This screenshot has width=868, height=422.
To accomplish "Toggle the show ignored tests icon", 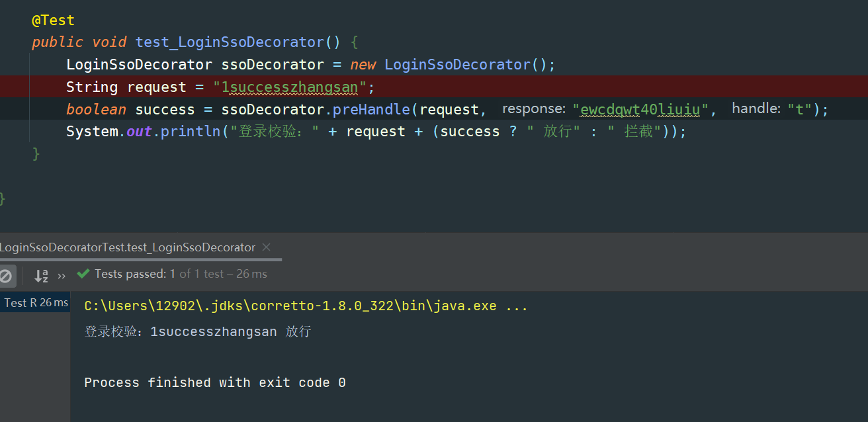I will pos(5,275).
